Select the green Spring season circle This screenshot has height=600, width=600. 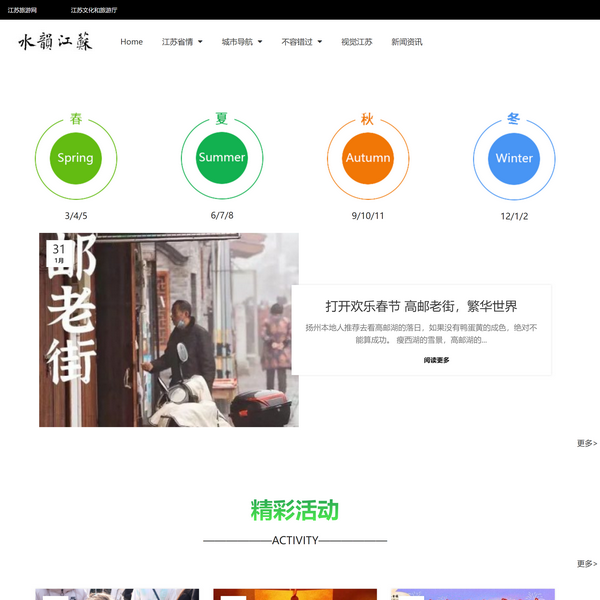point(76,158)
